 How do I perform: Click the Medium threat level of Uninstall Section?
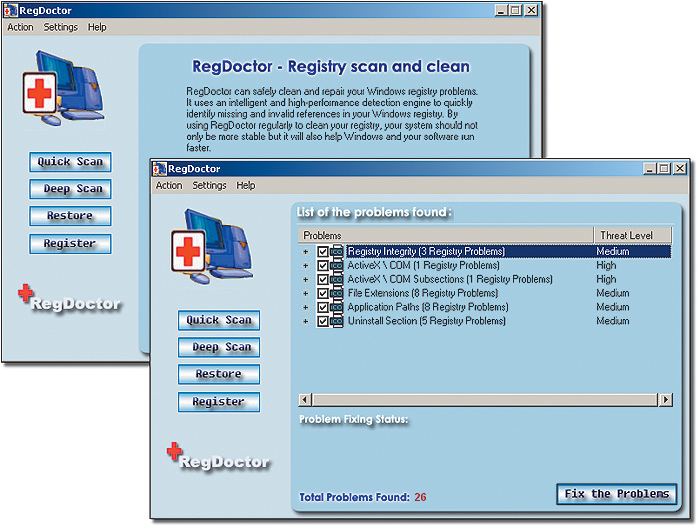(x=613, y=321)
